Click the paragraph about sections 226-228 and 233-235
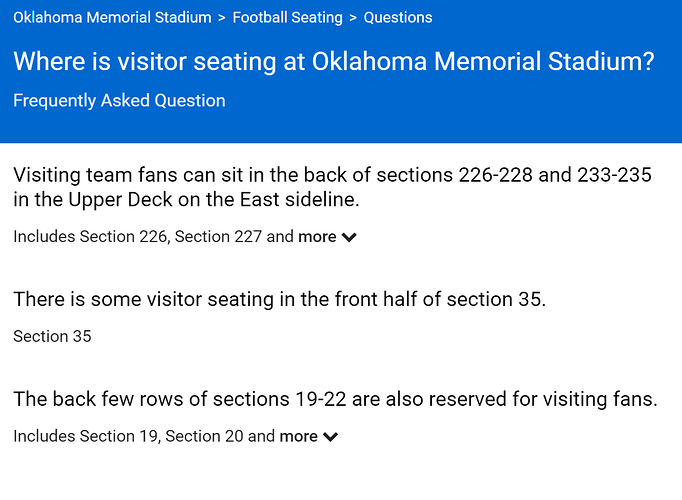Image resolution: width=682 pixels, height=500 pixels. (332, 187)
